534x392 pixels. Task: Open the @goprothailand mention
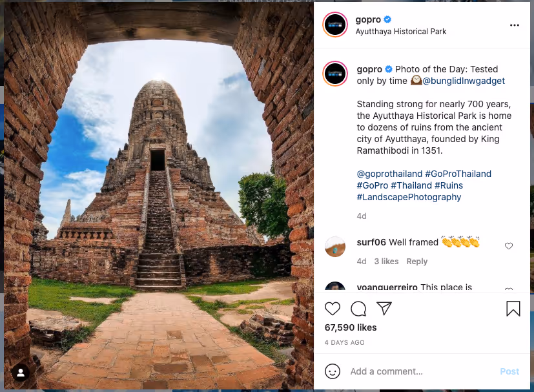(389, 174)
